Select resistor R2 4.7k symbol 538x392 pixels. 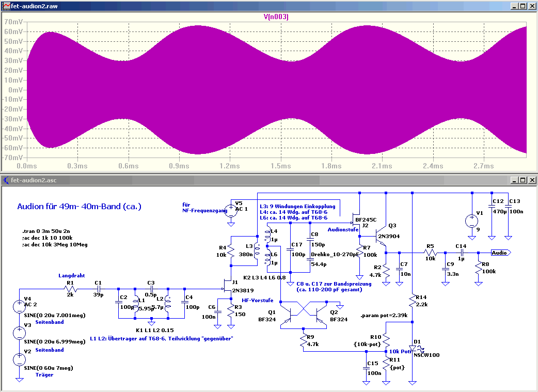pos(386,272)
